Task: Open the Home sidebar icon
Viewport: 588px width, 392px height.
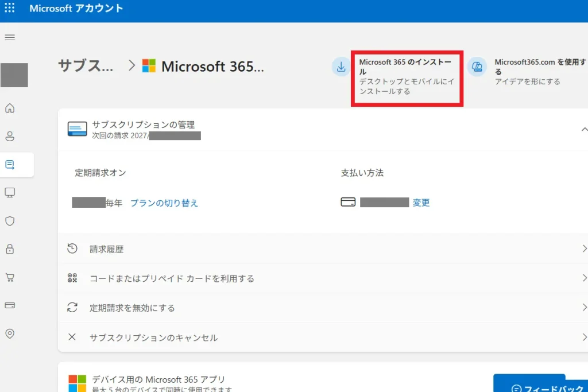Action: click(10, 108)
